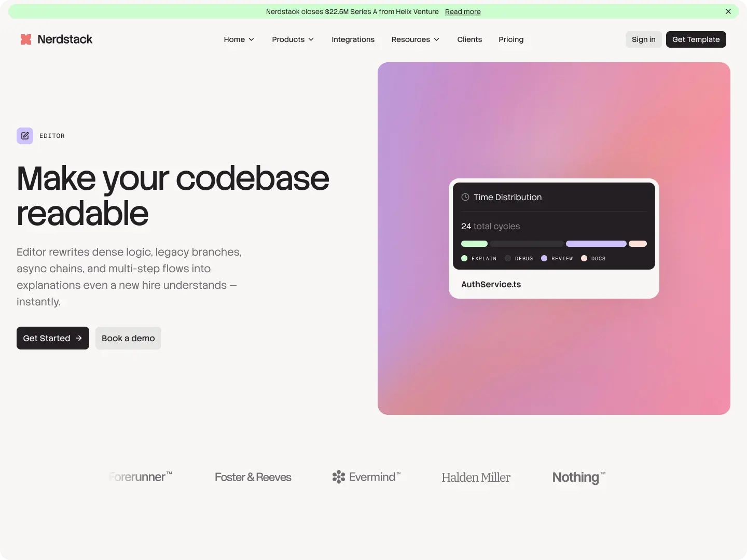The height and width of the screenshot is (560, 747).
Task: Click the Forerunner logo
Action: coord(140,477)
